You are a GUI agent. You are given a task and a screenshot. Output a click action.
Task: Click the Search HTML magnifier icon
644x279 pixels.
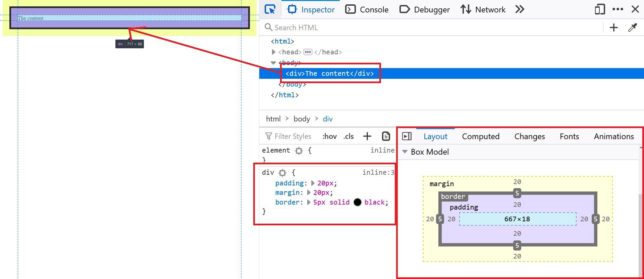[268, 27]
